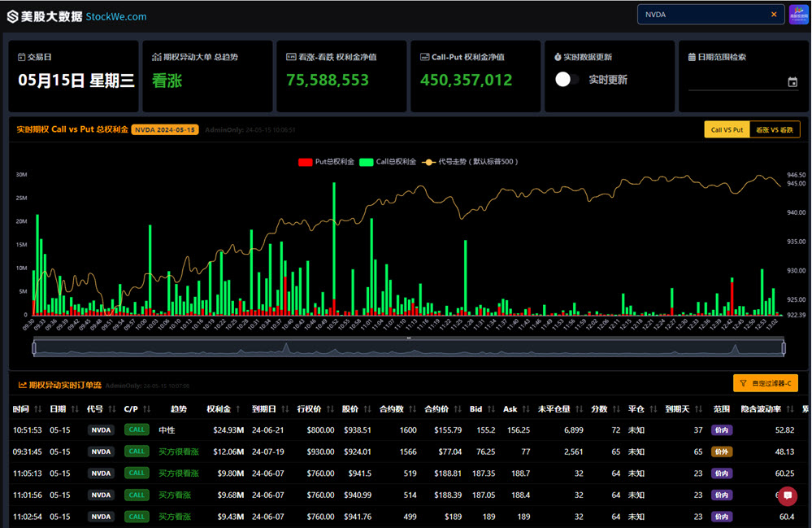
Task: Toggle Put总权利金 series in chart legend
Action: pyautogui.click(x=326, y=162)
